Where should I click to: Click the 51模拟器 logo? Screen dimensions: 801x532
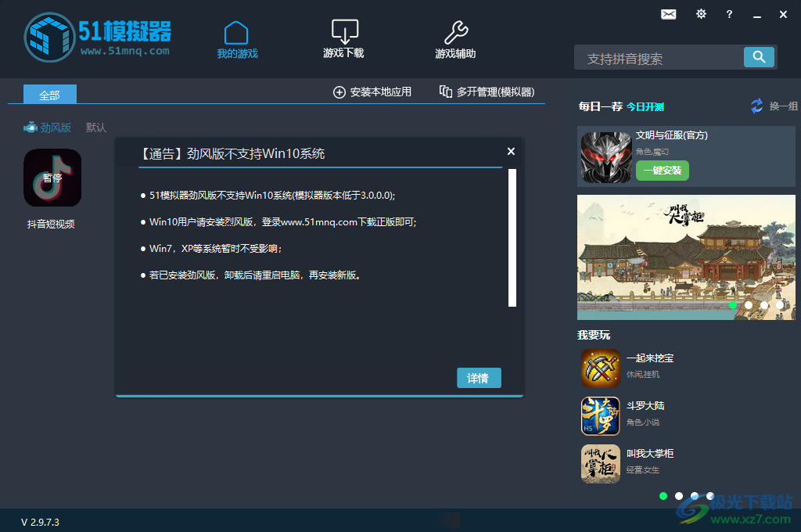click(x=98, y=38)
